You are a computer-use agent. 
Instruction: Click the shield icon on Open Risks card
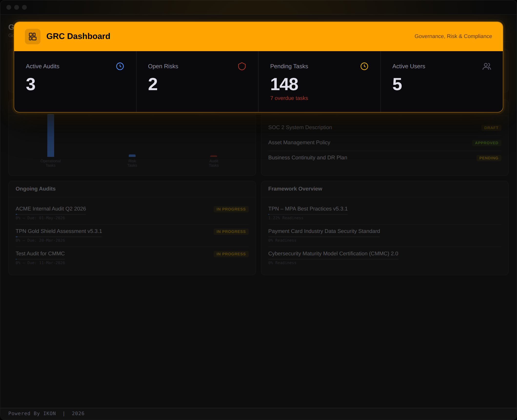click(242, 66)
